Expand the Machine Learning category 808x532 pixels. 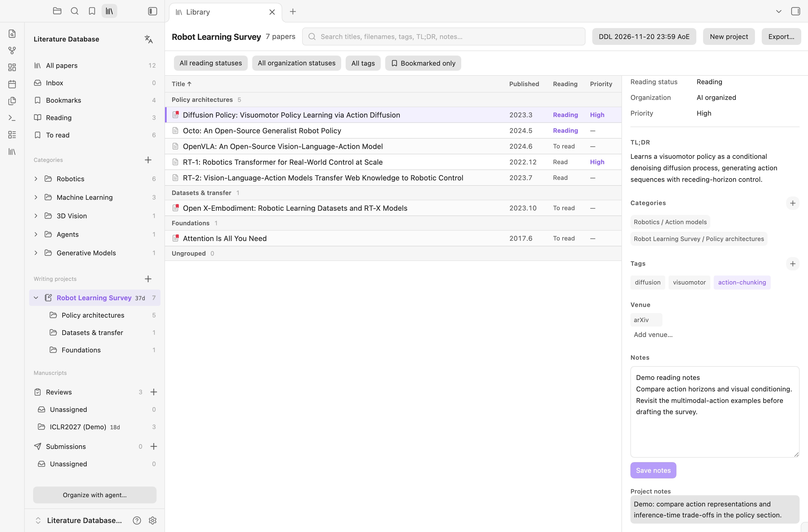[36, 198]
